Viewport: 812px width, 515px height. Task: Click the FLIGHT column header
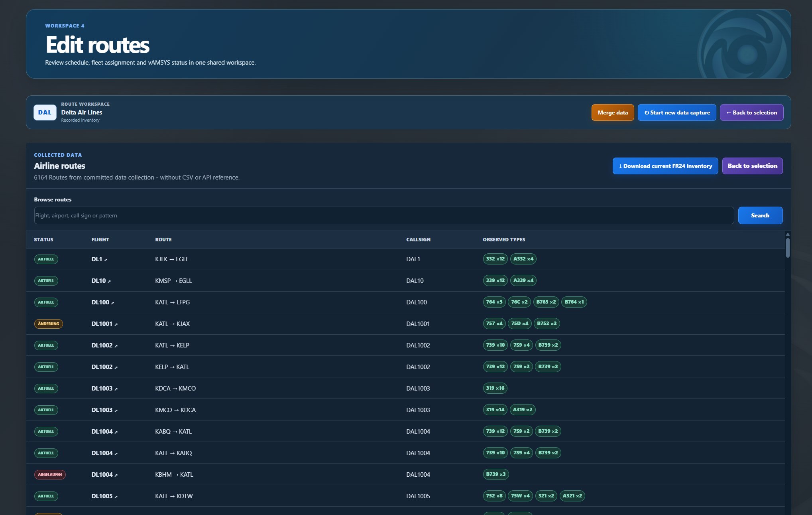pos(100,240)
